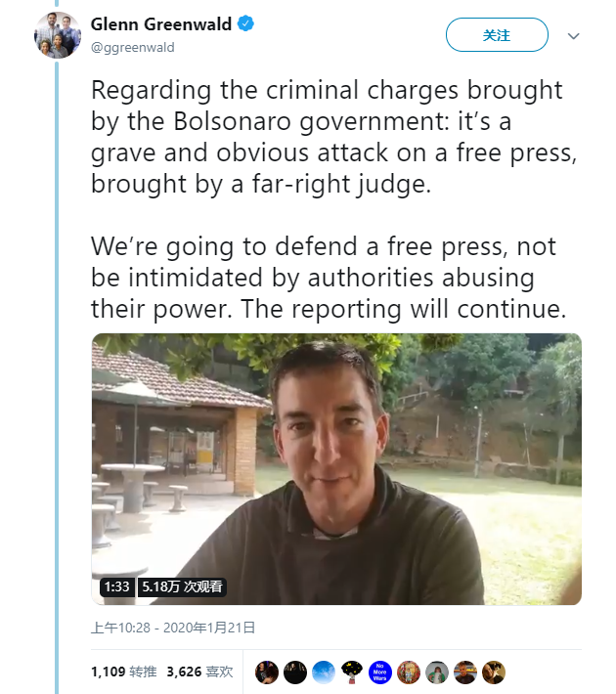
Task: Click the 5.18万 次观看 view count
Action: tap(182, 587)
